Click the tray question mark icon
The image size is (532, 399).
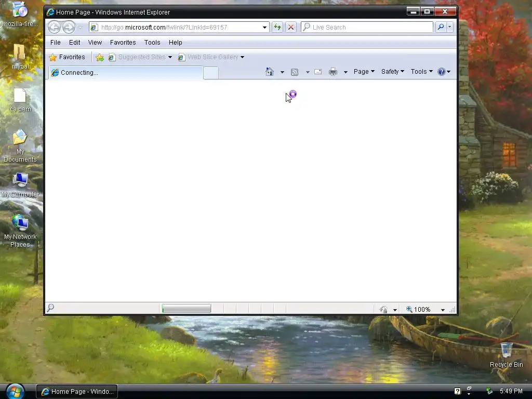(457, 391)
